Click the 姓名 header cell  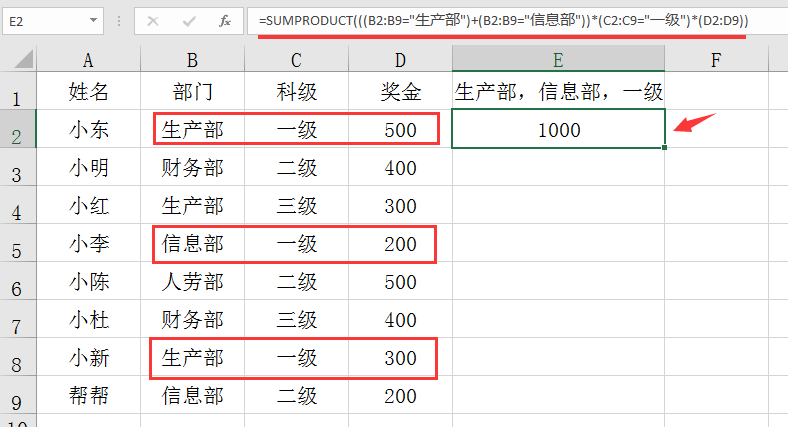pyautogui.click(x=88, y=91)
